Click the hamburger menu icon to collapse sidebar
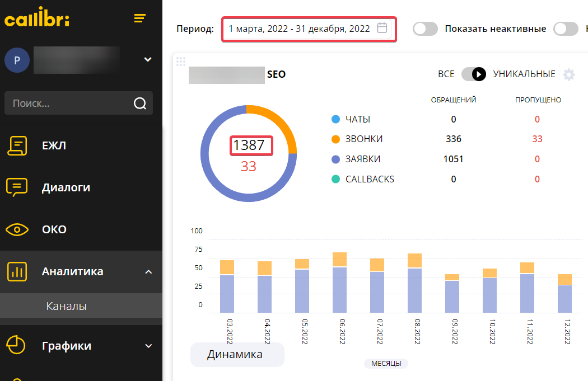This screenshot has height=381, width=588. (x=140, y=18)
